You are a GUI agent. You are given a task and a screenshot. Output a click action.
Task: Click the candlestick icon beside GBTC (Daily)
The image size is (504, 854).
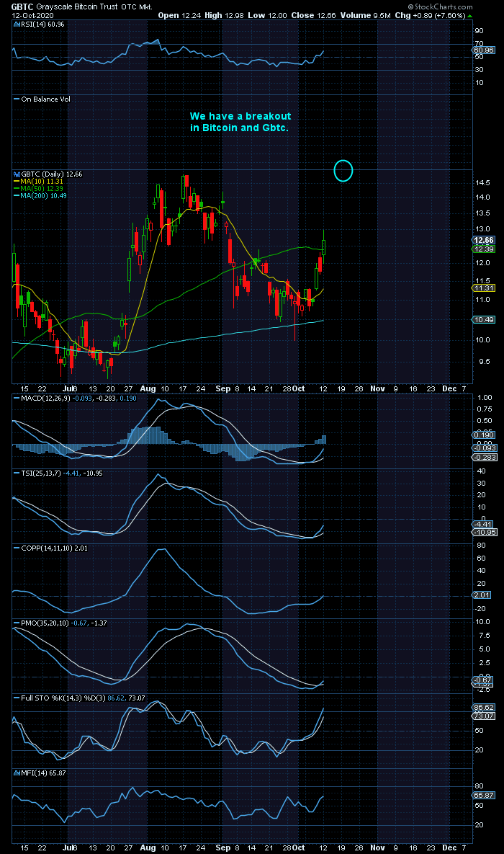pyautogui.click(x=17, y=174)
